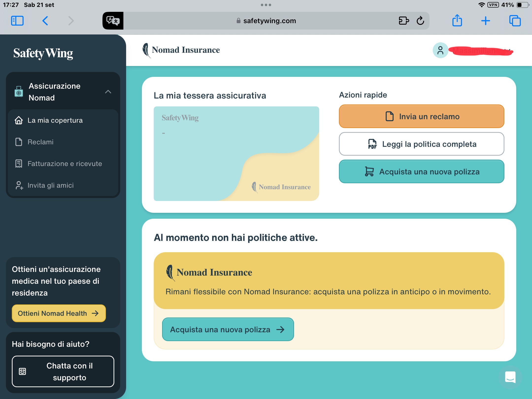Reload the page with refresh icon

coord(420,21)
